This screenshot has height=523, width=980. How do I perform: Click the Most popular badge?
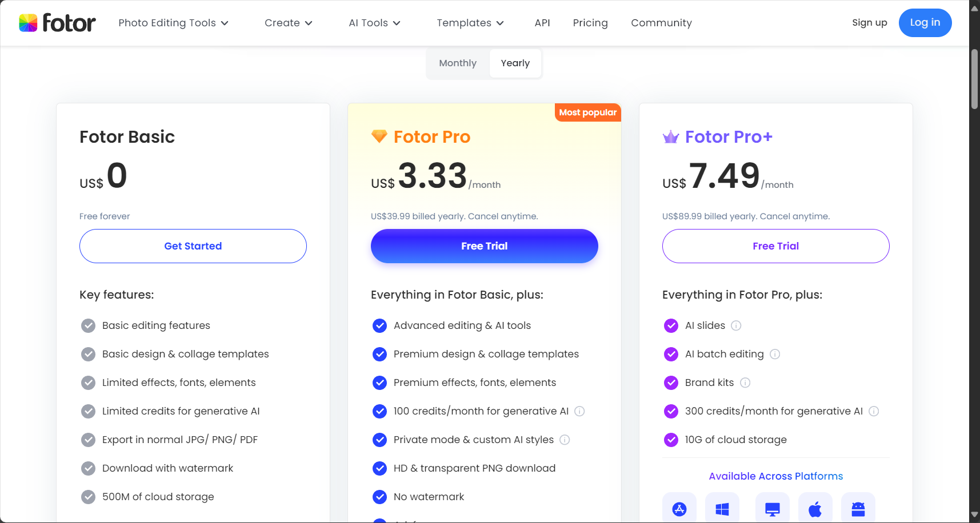tap(588, 112)
